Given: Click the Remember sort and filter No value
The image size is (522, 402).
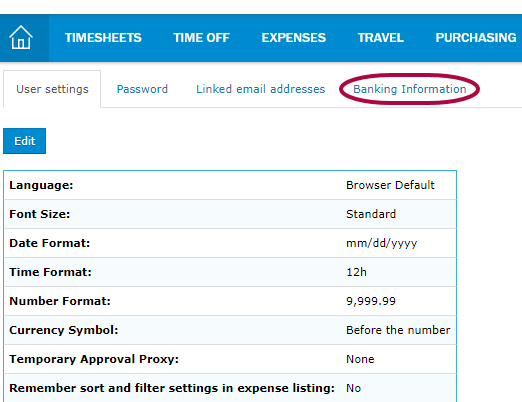Looking at the screenshot, I should [x=353, y=388].
